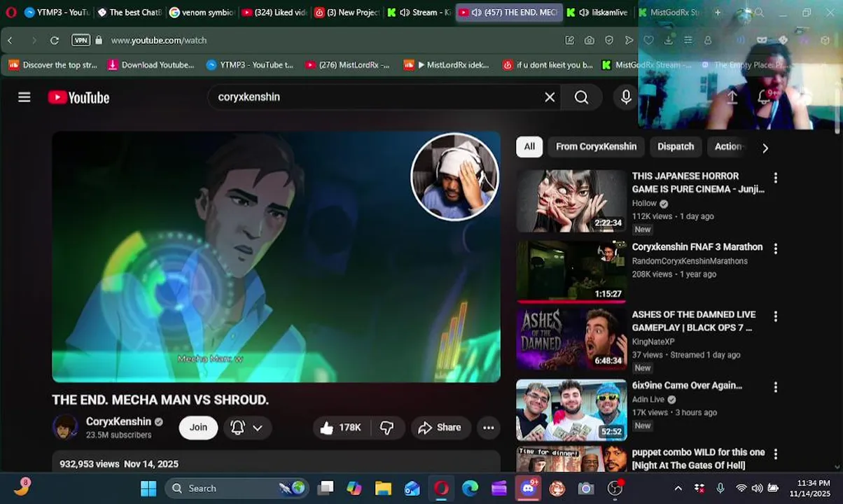Click the VPN badge in the address bar
Image resolution: width=843 pixels, height=504 pixels.
(x=81, y=40)
